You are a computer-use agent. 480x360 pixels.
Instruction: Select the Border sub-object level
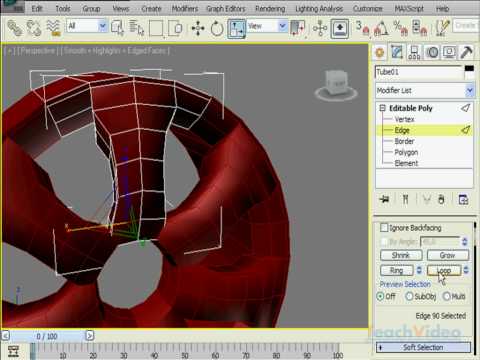pos(404,141)
